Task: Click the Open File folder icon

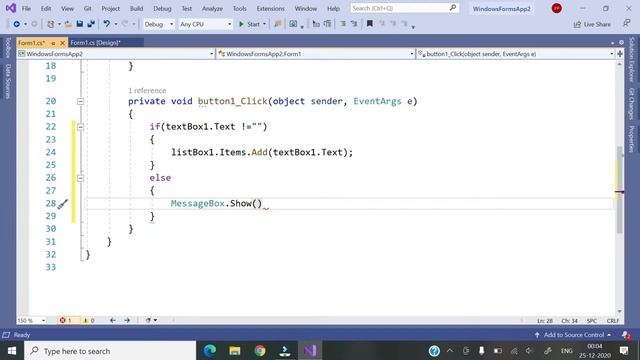Action: pos(68,24)
